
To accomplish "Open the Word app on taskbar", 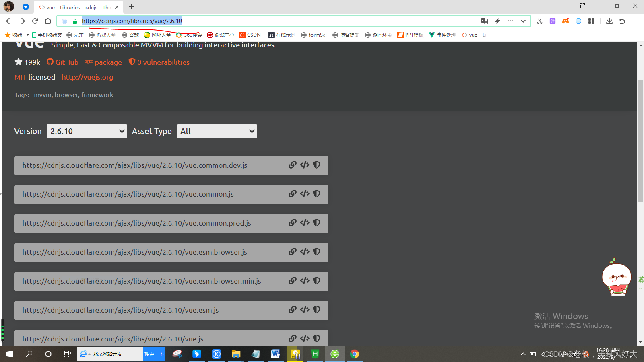I will [x=275, y=354].
